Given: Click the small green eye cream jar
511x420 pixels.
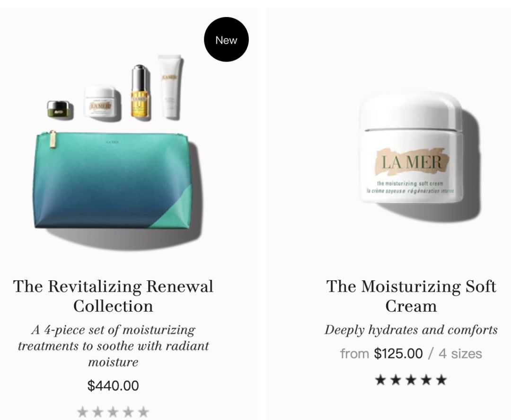Looking at the screenshot, I should point(58,109).
